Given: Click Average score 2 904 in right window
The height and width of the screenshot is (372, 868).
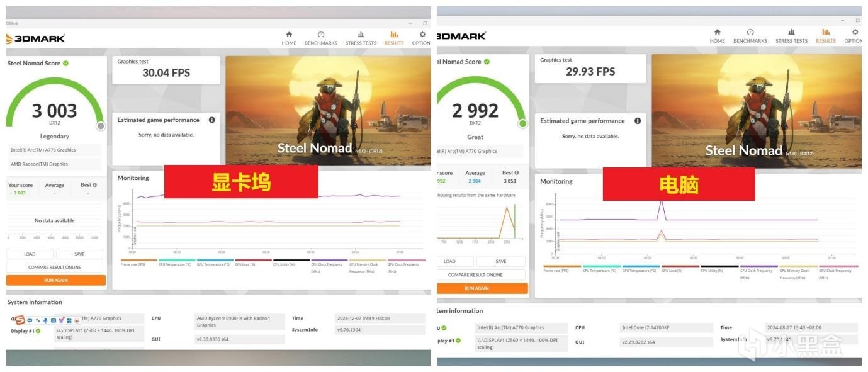Looking at the screenshot, I should tap(475, 181).
